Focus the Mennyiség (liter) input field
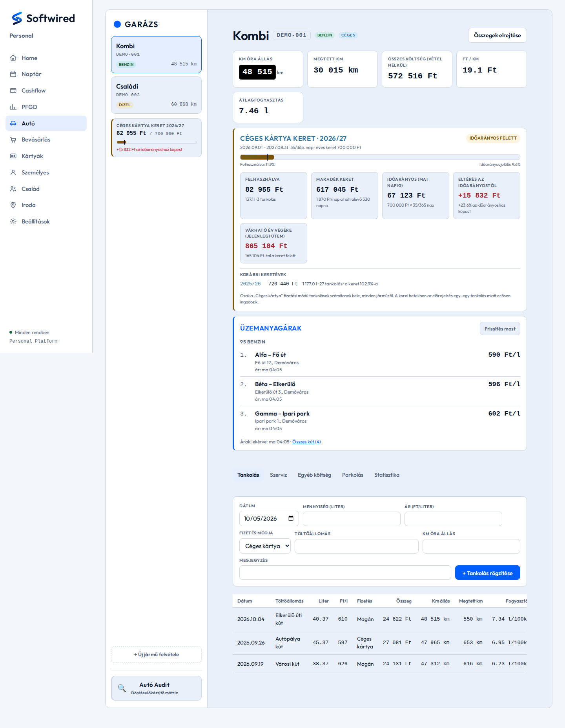This screenshot has width=565, height=728. [352, 519]
